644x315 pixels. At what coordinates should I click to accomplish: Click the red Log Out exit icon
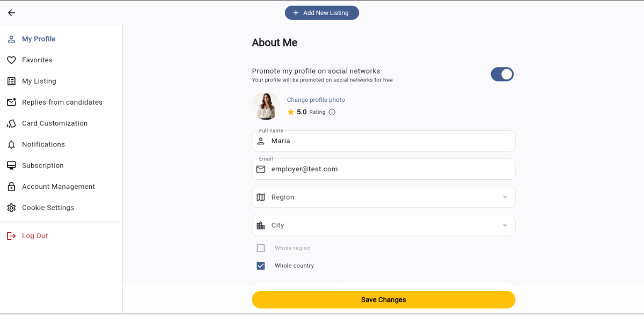[11, 236]
